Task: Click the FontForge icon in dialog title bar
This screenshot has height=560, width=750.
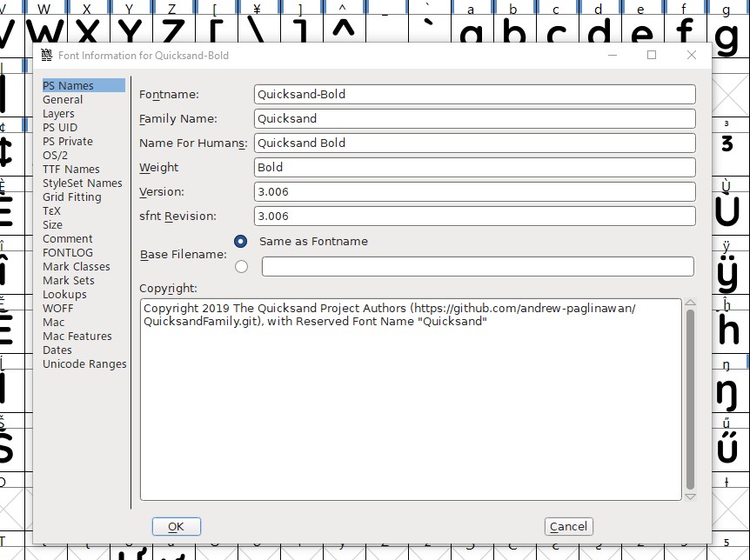Action: tap(46, 55)
